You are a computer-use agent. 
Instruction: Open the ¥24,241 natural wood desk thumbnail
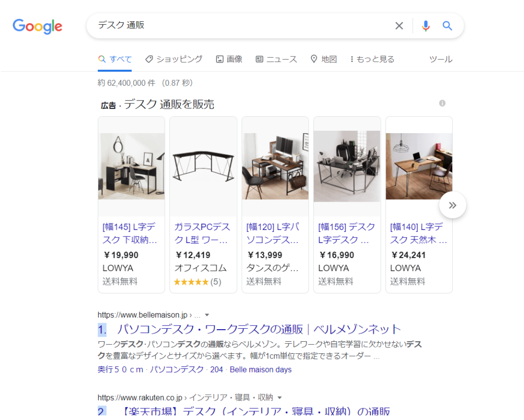point(419,166)
